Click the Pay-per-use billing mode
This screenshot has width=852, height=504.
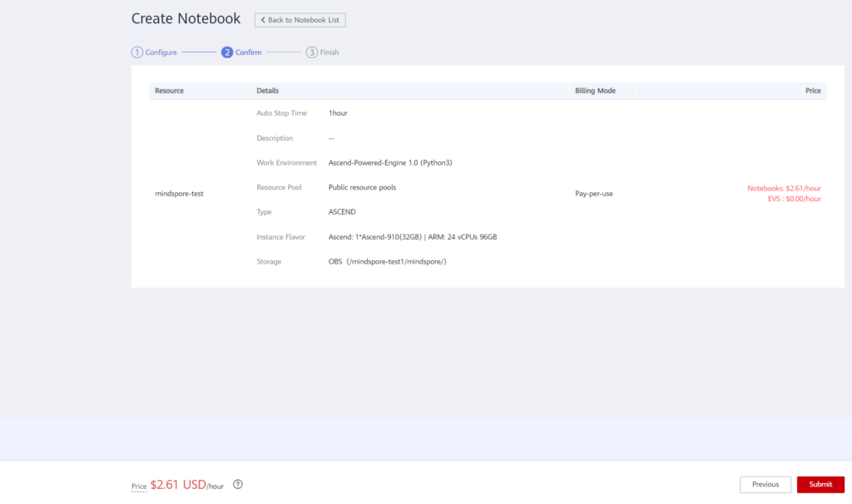coord(594,194)
